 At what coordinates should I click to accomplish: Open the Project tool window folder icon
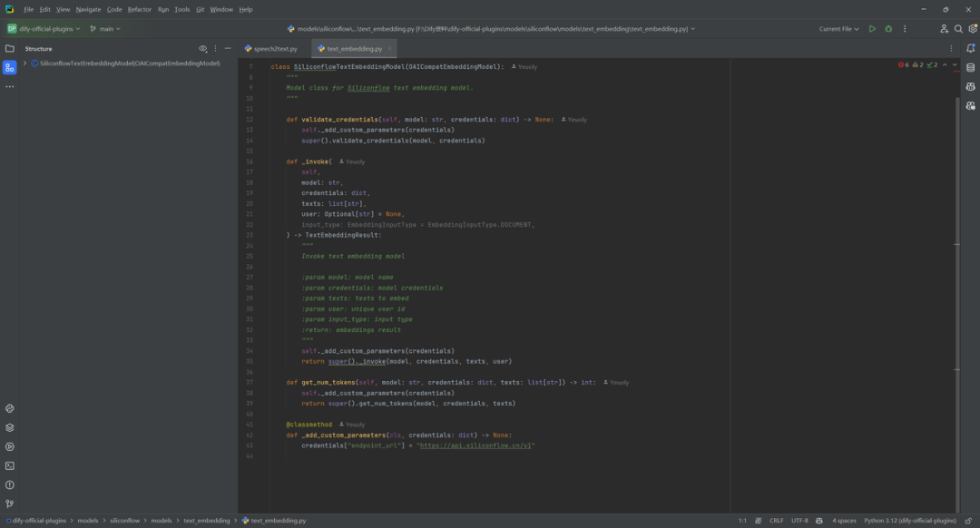point(9,48)
